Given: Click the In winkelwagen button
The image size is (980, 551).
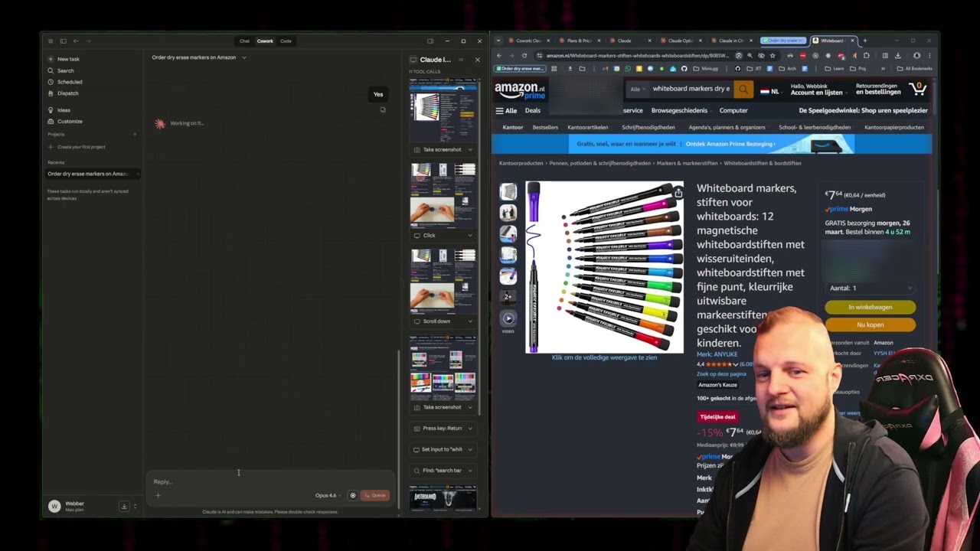Looking at the screenshot, I should [x=870, y=307].
